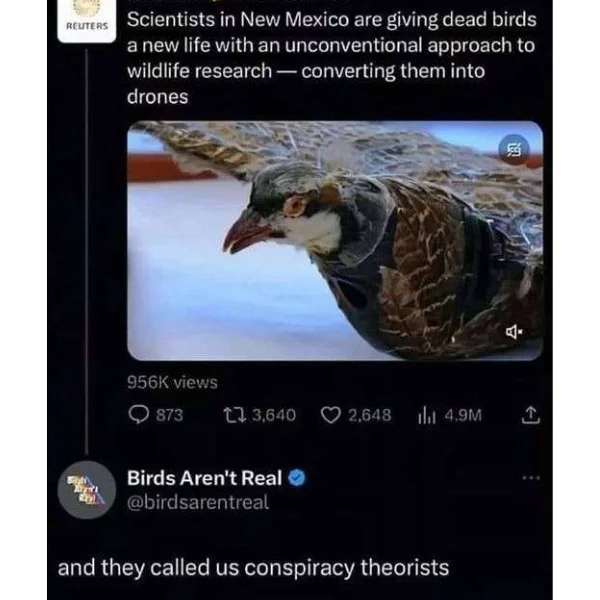Click the 2,648 likes count number
This screenshot has height=600, width=600.
pyautogui.click(x=370, y=415)
